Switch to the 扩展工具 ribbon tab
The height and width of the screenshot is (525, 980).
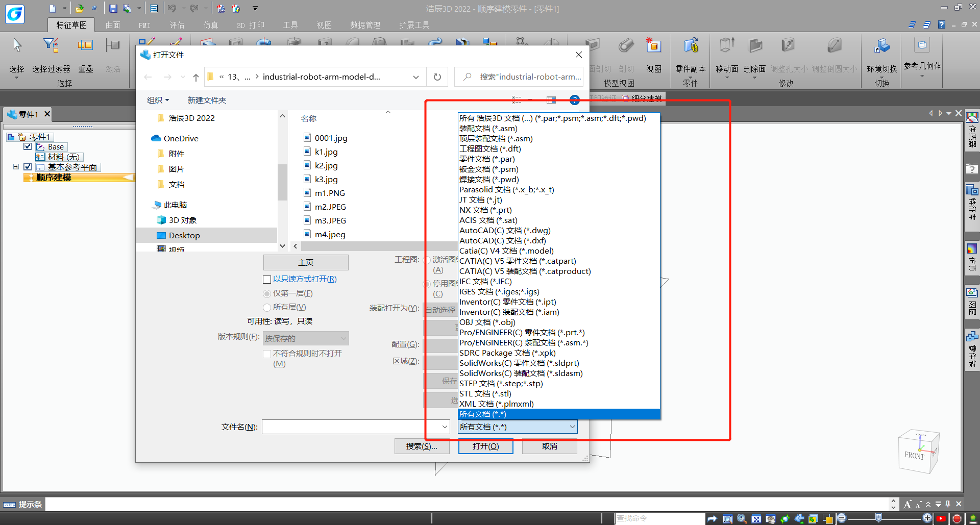tap(414, 25)
